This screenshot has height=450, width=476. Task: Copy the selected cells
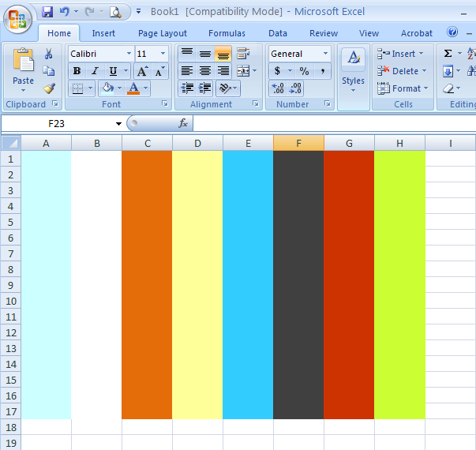coord(49,71)
